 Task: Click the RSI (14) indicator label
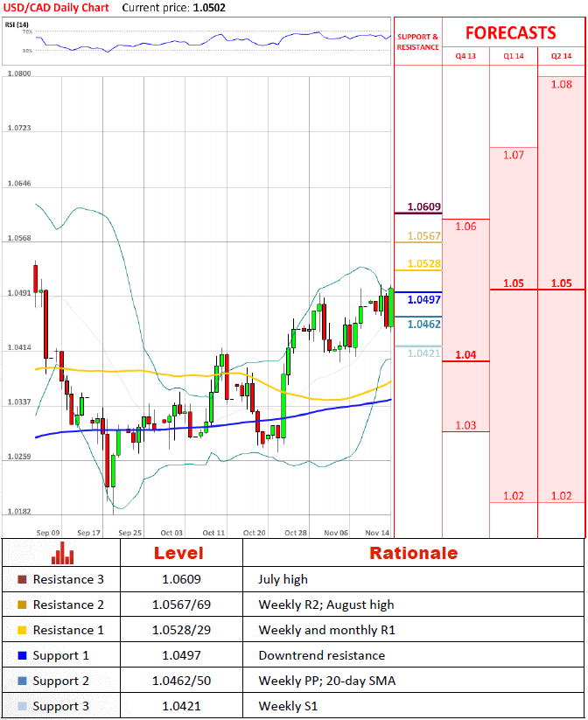click(x=16, y=24)
